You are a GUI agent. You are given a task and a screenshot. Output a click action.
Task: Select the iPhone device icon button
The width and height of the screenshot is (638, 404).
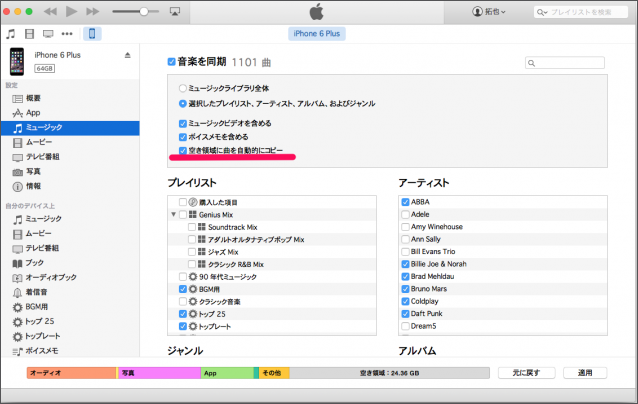(92, 34)
